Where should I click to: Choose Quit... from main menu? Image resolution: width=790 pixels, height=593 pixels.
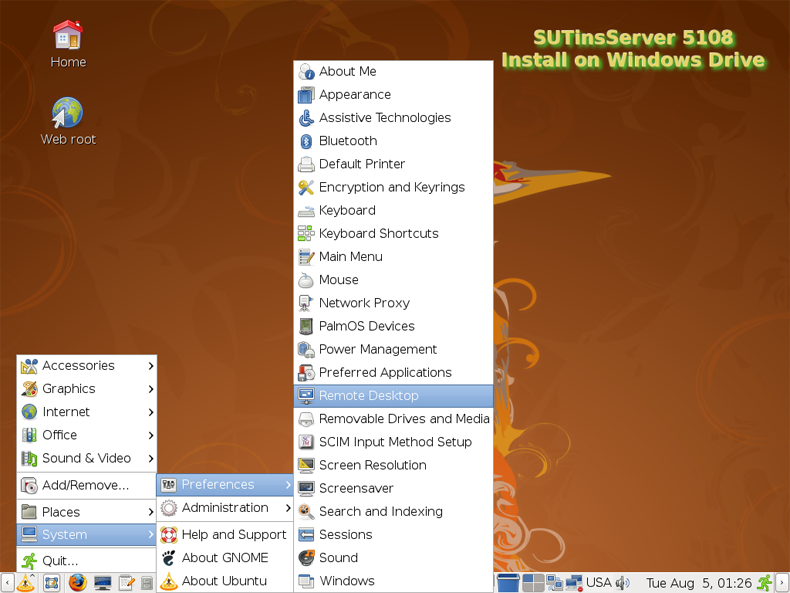(x=87, y=561)
